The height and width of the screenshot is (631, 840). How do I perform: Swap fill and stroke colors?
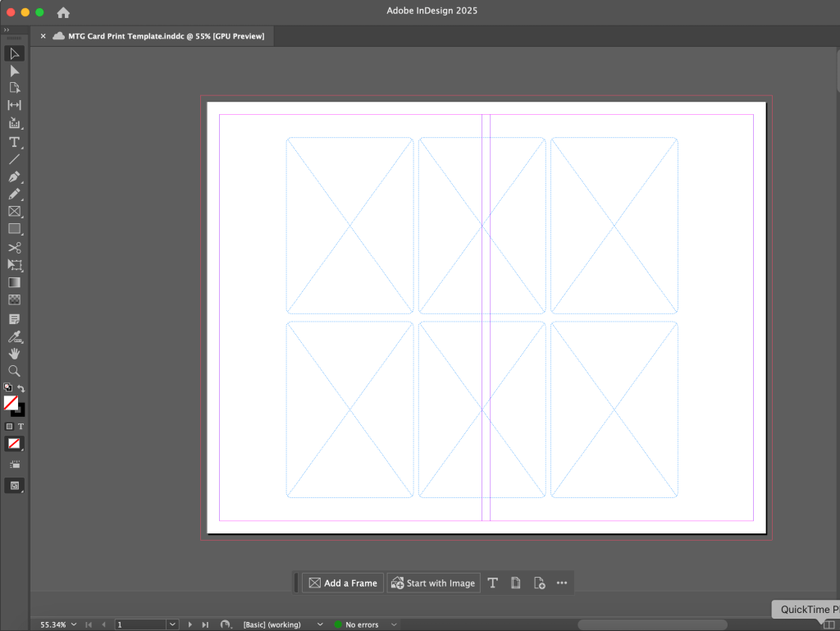(x=21, y=388)
